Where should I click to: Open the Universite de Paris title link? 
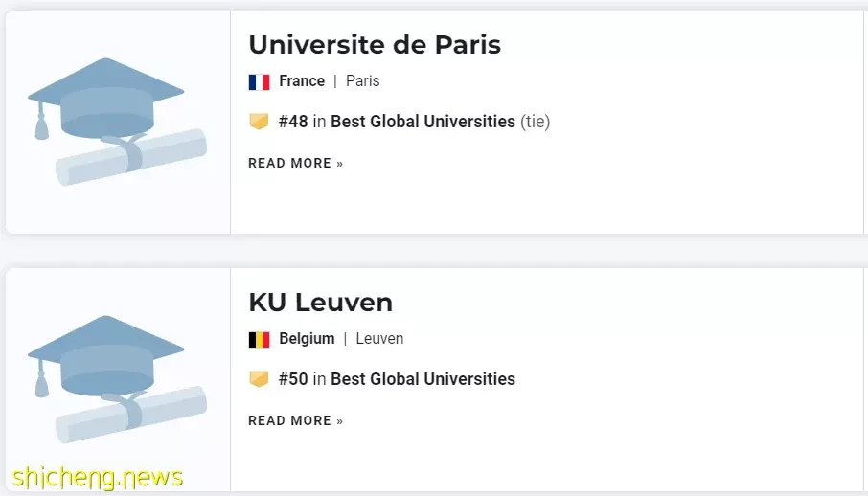(375, 45)
